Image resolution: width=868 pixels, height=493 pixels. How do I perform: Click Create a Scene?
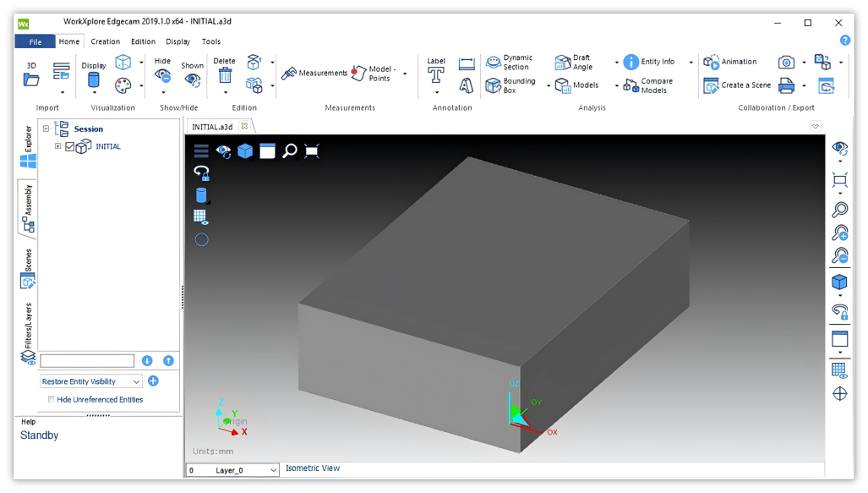[x=737, y=85]
